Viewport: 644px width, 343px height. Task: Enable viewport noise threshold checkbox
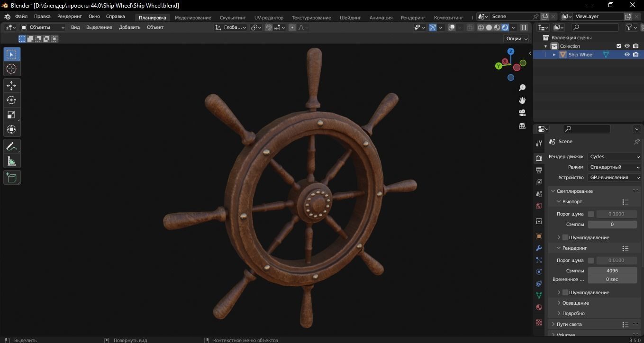[591, 214]
